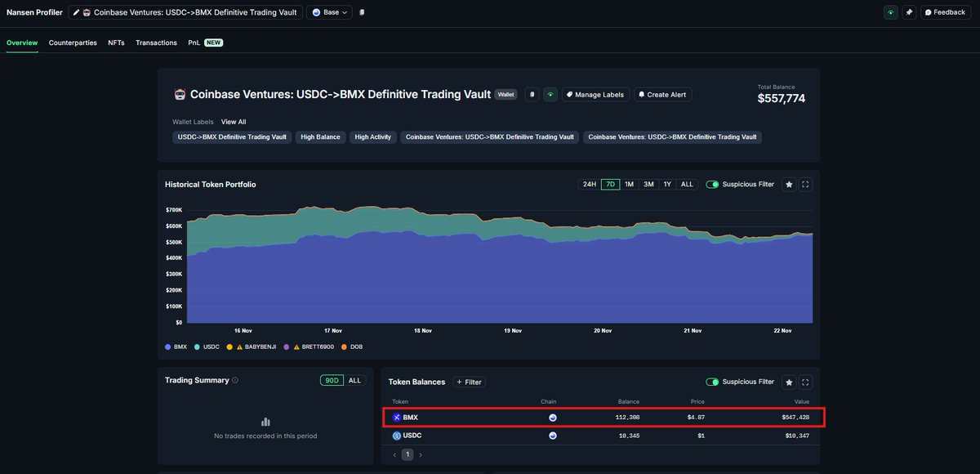
Task: Toggle BRETT6900 series in the chart legend
Action: [308, 347]
